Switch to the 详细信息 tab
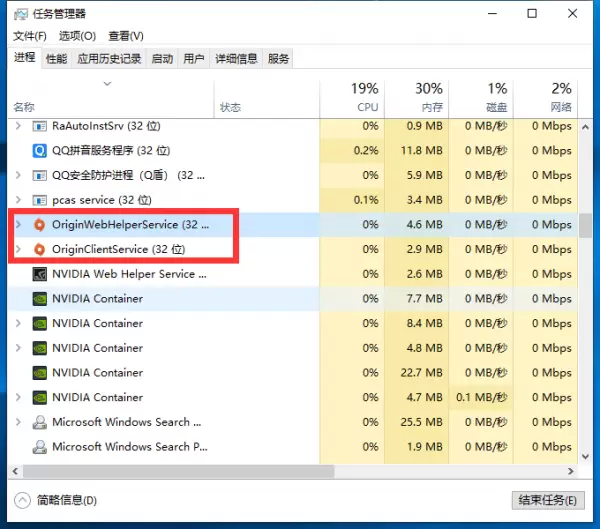 coord(236,59)
